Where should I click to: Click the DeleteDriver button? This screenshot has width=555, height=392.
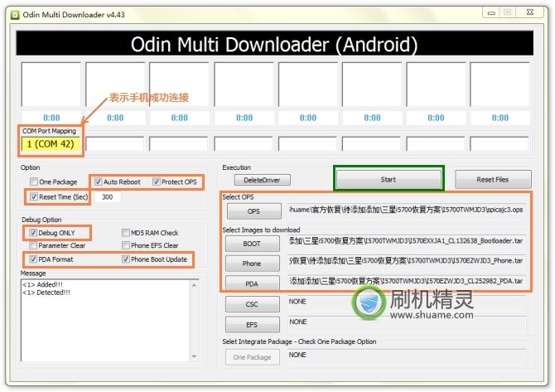pos(262,180)
